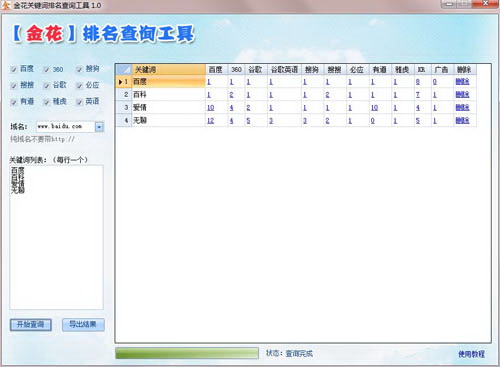Click the row header number 4
The width and height of the screenshot is (500, 367).
(124, 120)
